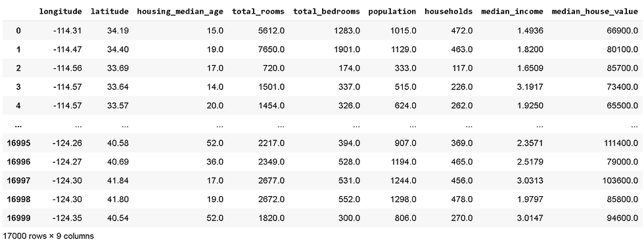Select households value 270.0
This screenshot has width=644, height=242.
463,218
